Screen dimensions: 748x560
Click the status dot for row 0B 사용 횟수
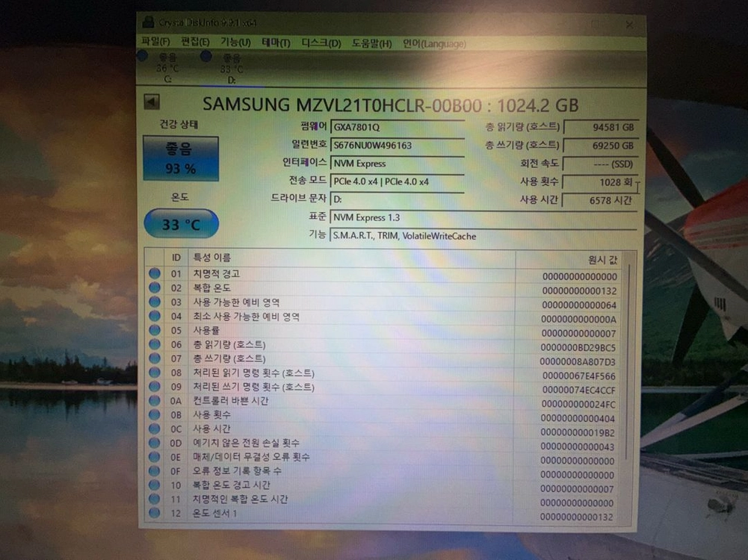(x=155, y=414)
